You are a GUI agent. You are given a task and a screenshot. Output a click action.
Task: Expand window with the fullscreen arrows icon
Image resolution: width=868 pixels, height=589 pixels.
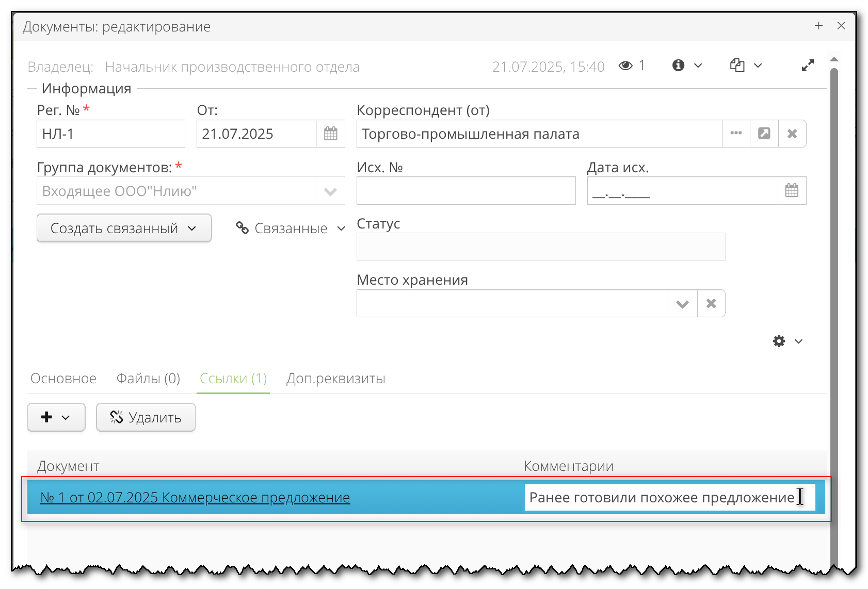(x=808, y=65)
